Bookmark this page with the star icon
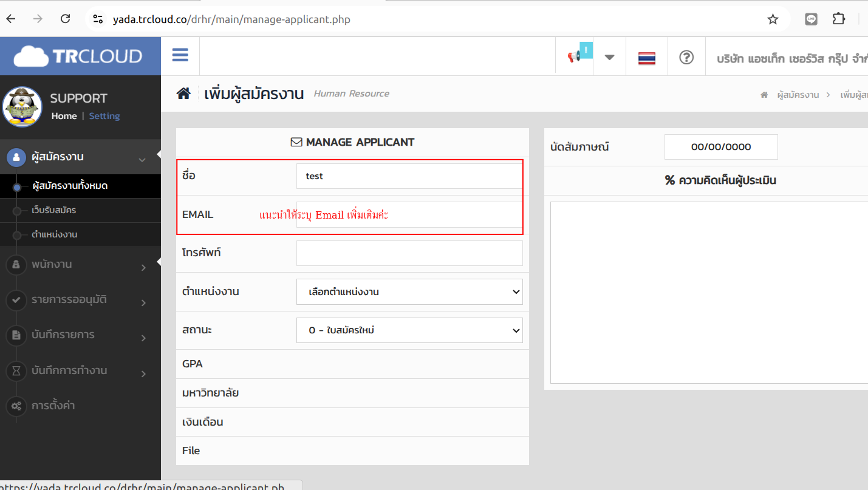This screenshot has width=868, height=490. click(x=773, y=19)
